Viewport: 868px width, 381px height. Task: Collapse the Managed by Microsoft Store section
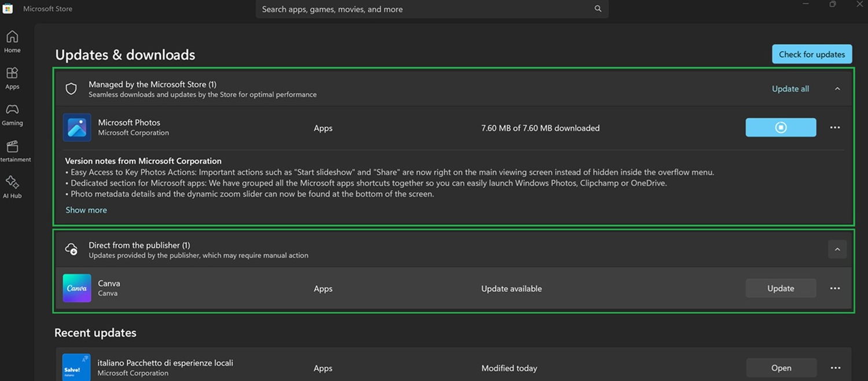[x=837, y=88]
